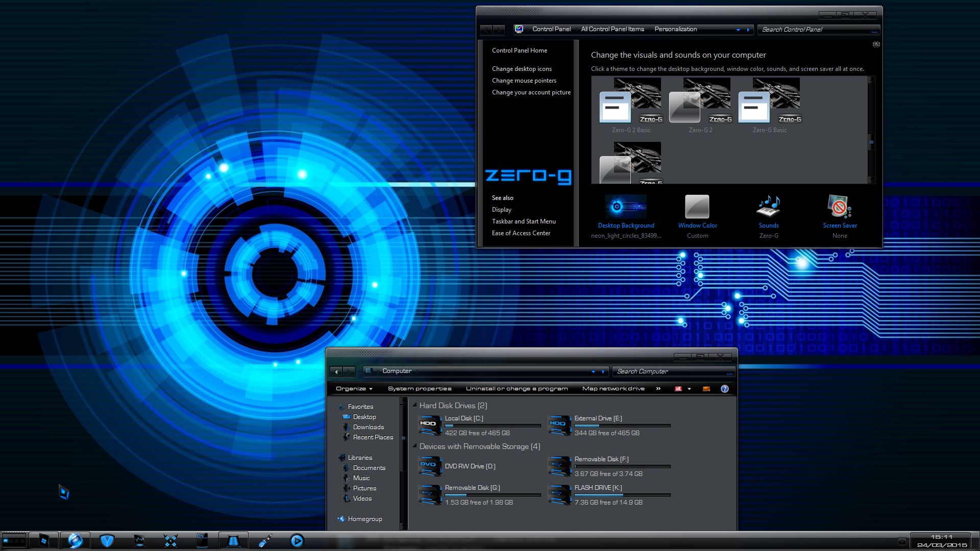Select the Zero-G 2 theme thumbnail
The height and width of the screenshot is (551, 980).
click(700, 102)
